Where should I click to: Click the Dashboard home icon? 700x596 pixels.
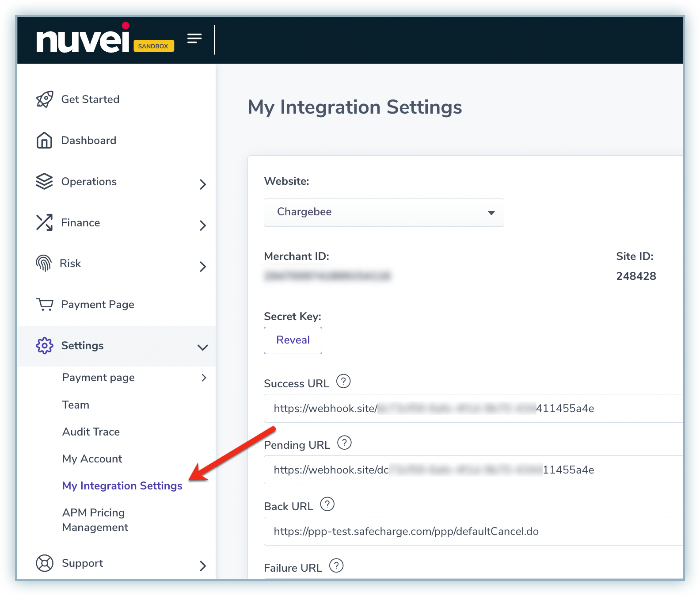(44, 141)
